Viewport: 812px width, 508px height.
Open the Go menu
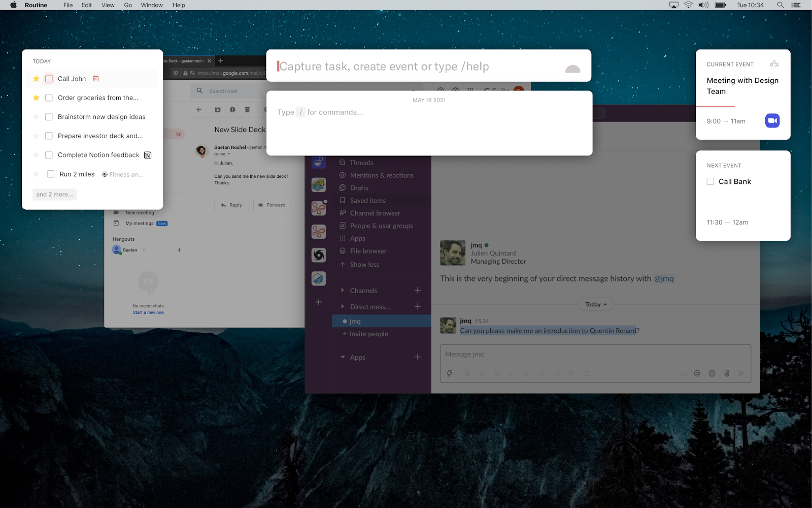[x=128, y=5]
